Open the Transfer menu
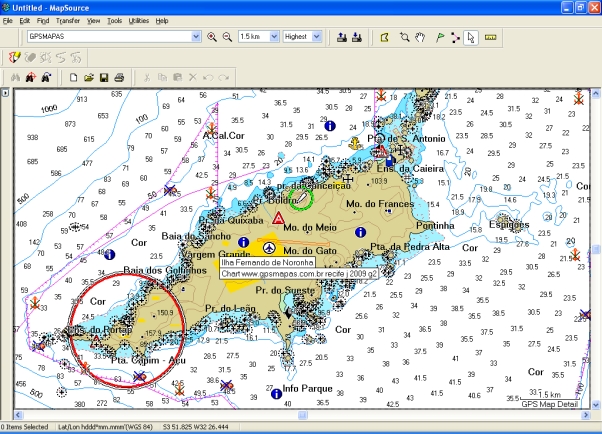 coord(68,20)
